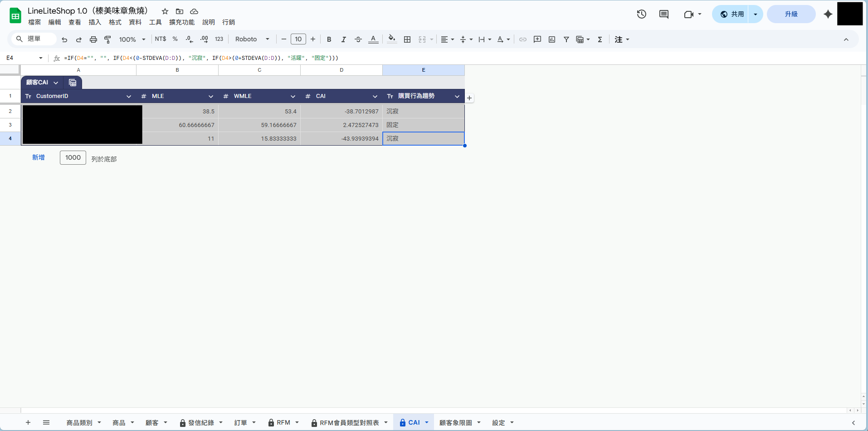Screen dimensions: 868x431
Task: Switch to the RFM sheet tab
Action: point(283,422)
